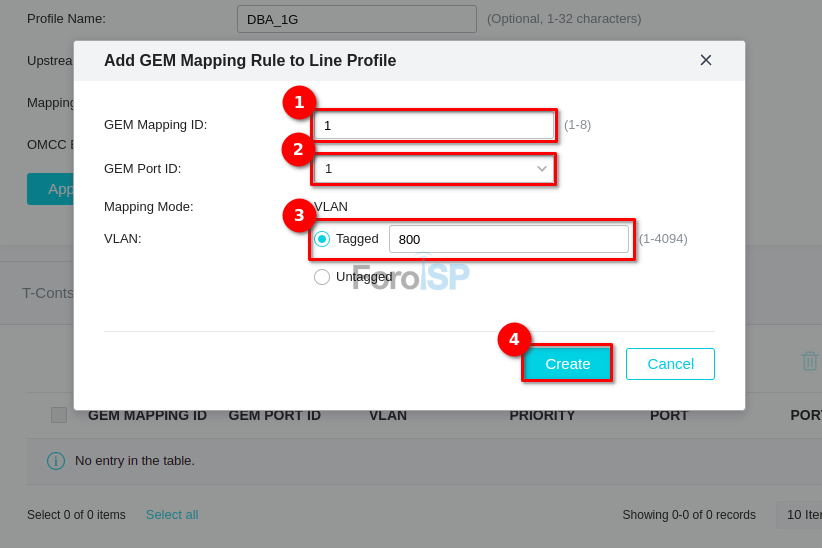Expand the 10 Items per page selector
This screenshot has height=548, width=822.
point(802,515)
